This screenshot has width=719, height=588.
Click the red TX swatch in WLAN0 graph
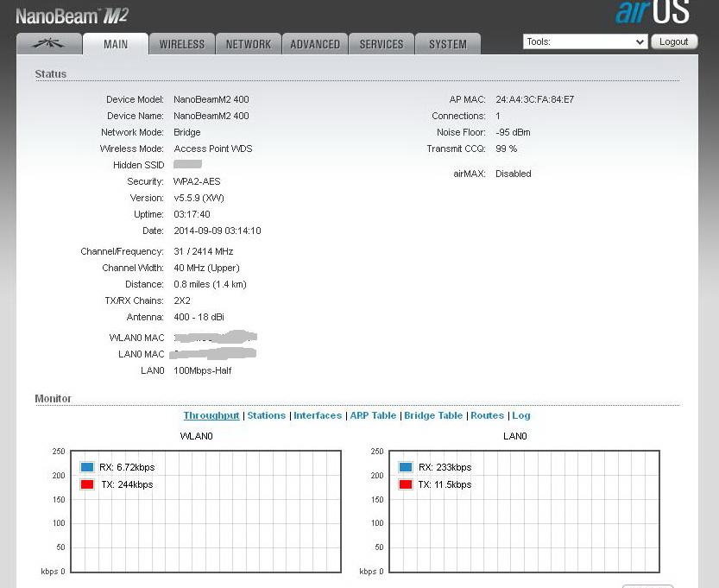87,484
